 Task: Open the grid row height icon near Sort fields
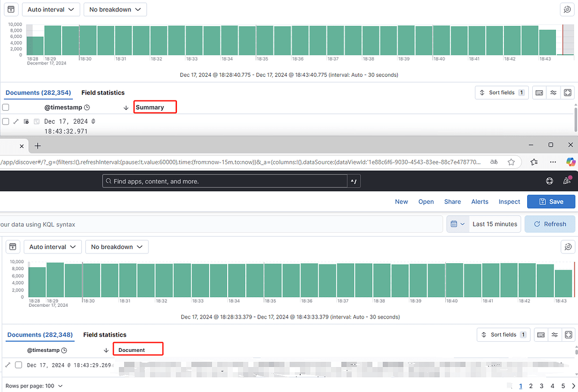click(541, 334)
